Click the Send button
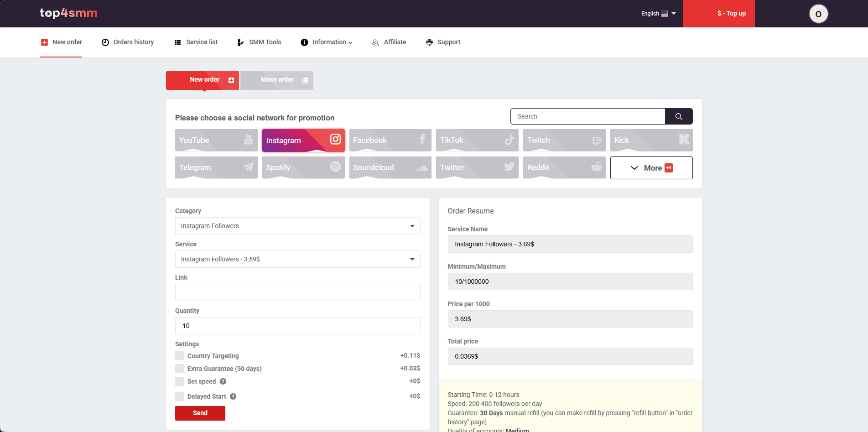The image size is (868, 432). point(200,413)
